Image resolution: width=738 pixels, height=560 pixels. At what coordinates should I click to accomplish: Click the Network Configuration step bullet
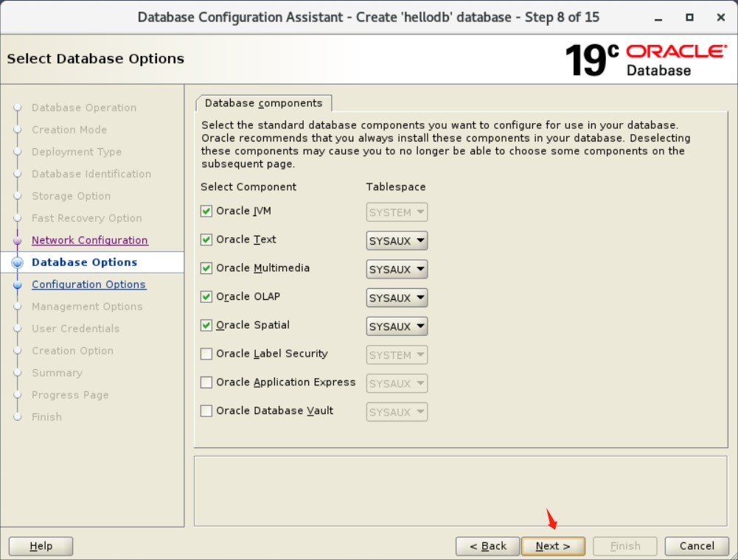pyautogui.click(x=18, y=240)
